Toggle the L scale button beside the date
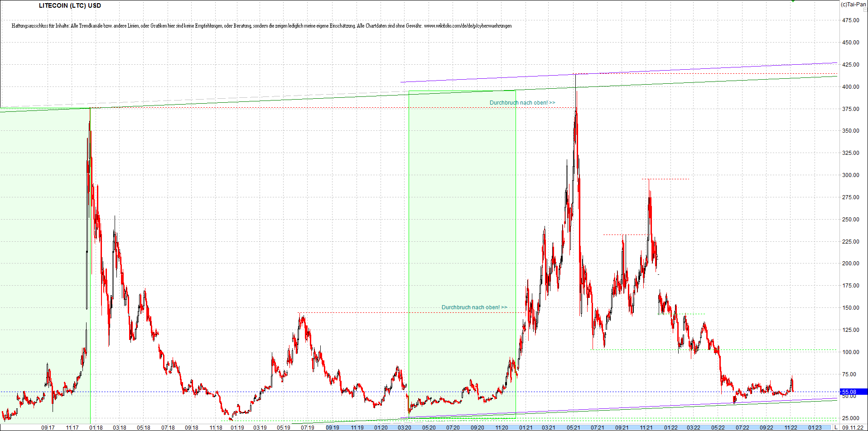 pos(836,427)
